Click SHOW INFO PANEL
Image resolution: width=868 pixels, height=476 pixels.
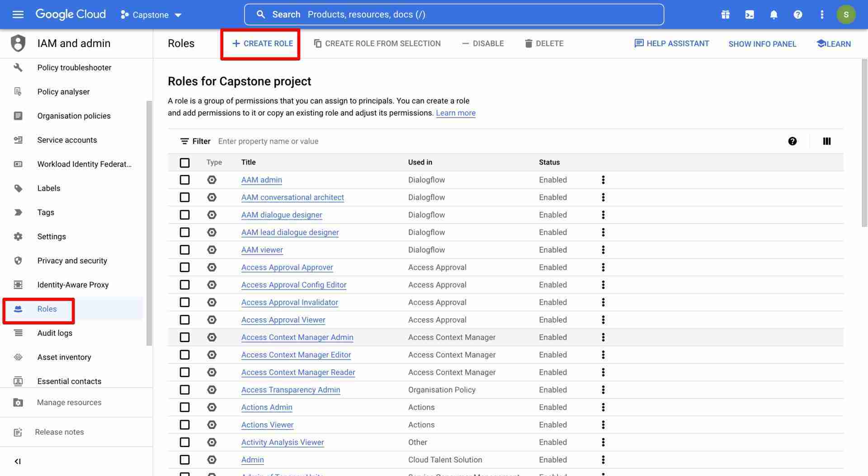[762, 44]
